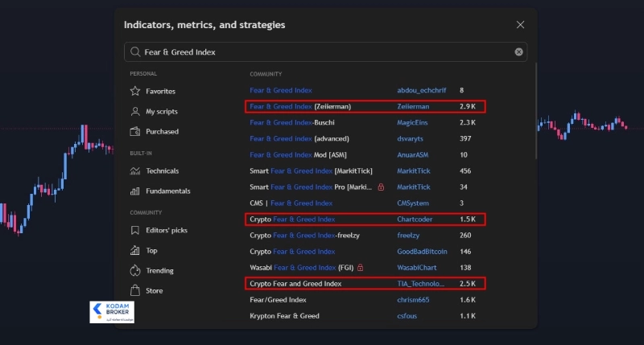
Task: Open author CMSystem profile
Action: coord(413,203)
